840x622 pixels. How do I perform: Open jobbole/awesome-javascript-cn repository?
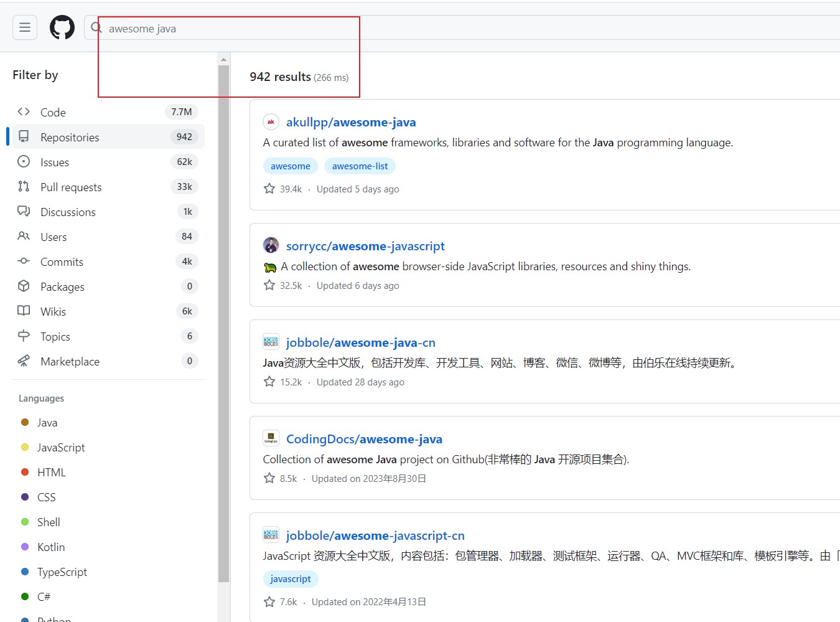(x=375, y=535)
